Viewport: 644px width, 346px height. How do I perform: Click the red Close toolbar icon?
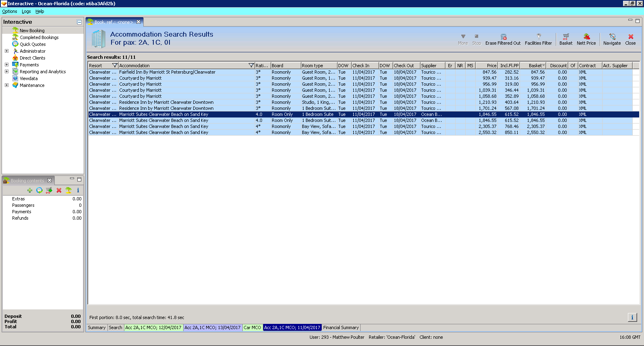631,36
